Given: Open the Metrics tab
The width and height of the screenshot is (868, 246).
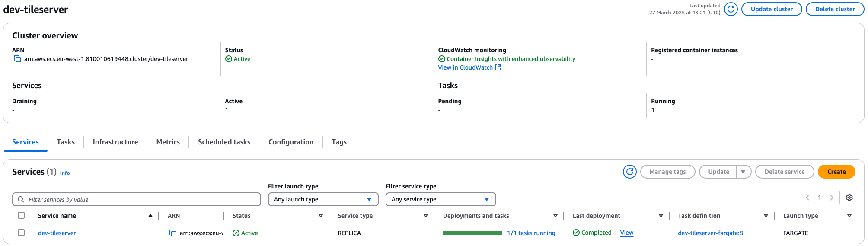Looking at the screenshot, I should 168,142.
